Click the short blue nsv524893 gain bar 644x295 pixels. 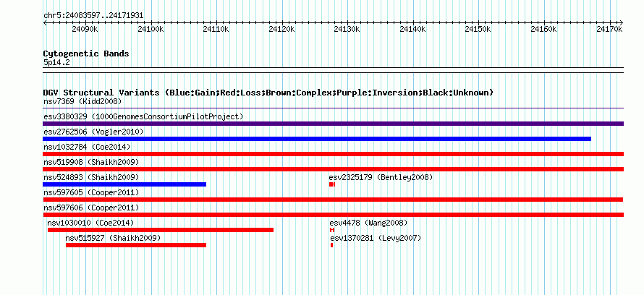pos(124,184)
